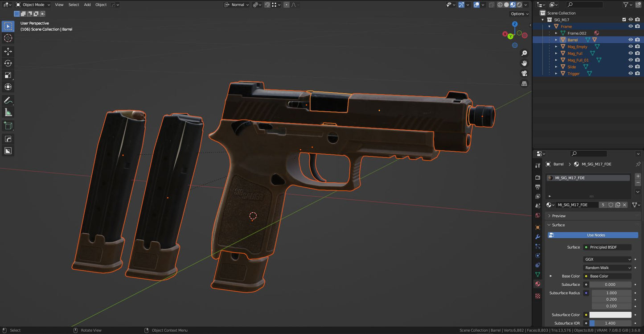Image resolution: width=644 pixels, height=334 pixels.
Task: Choose the Add Cube tool
Action: point(8,126)
